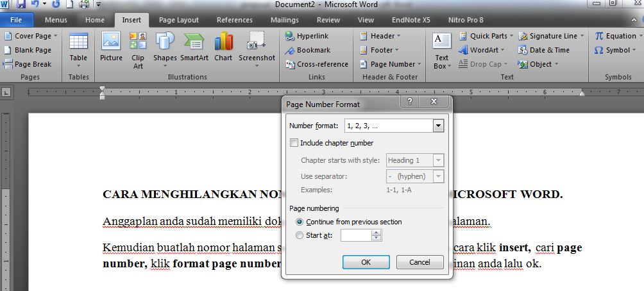Insert an Object

pos(538,64)
